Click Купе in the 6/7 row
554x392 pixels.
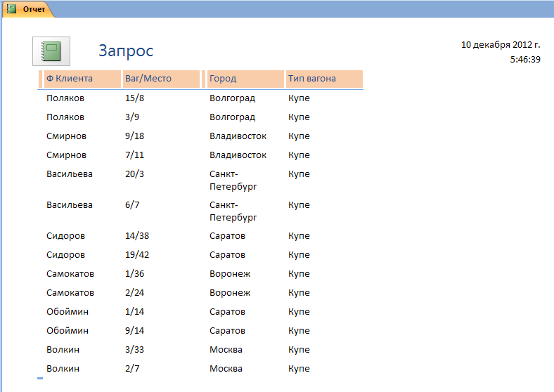click(x=299, y=205)
